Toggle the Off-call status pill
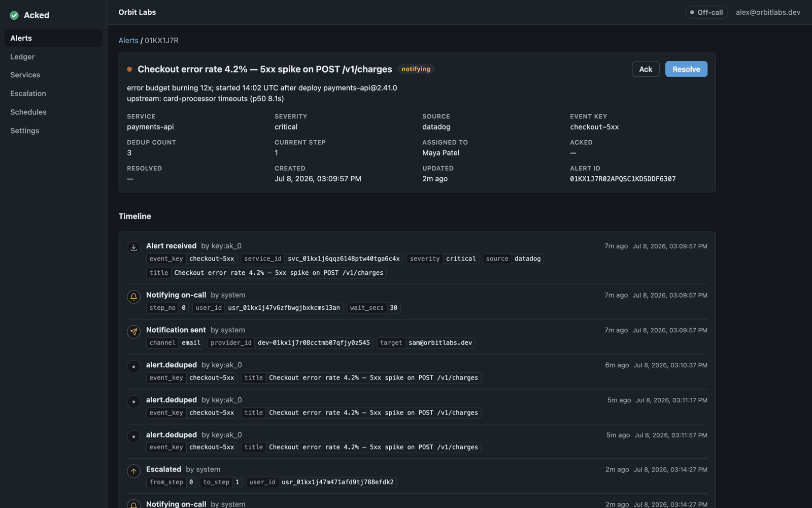 point(706,12)
